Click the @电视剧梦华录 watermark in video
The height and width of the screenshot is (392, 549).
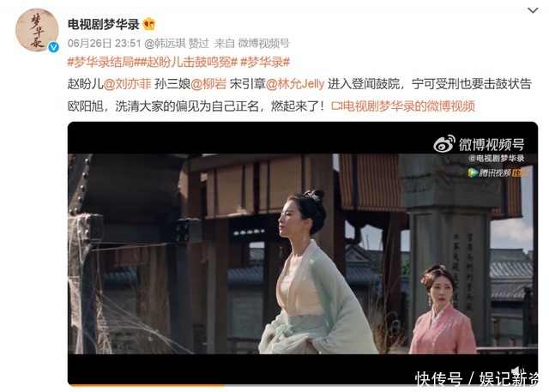click(x=496, y=159)
